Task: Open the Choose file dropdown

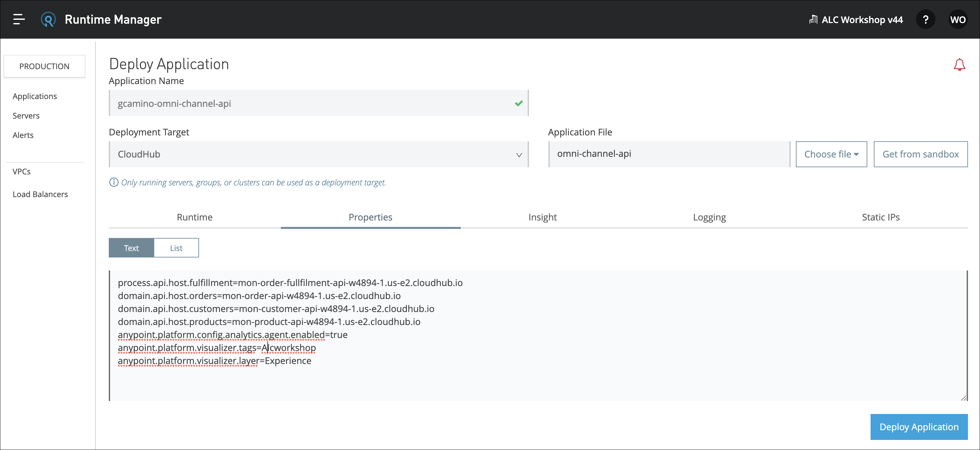Action: click(x=831, y=154)
